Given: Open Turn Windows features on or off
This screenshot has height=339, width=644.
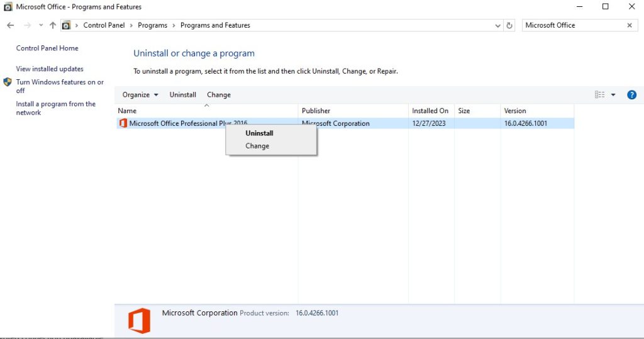Looking at the screenshot, I should (60, 86).
